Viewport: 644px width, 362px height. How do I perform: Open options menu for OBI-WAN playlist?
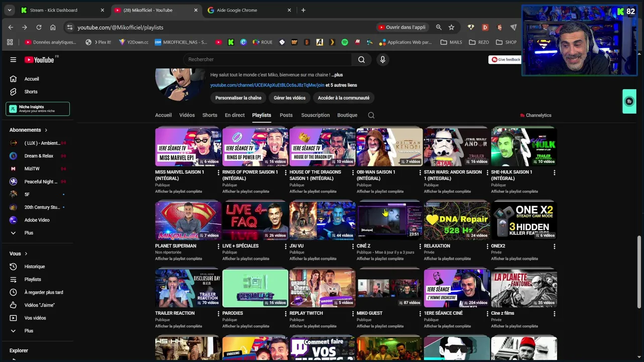coord(420,172)
